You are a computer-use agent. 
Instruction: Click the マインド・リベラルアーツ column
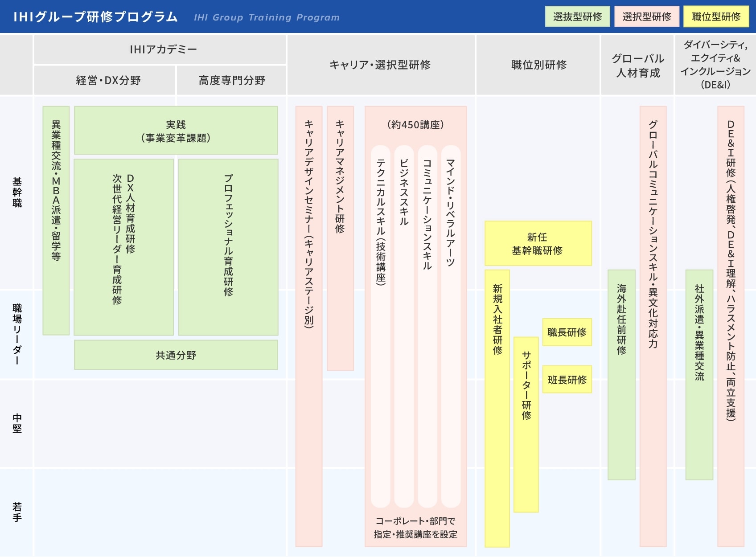[451, 326]
